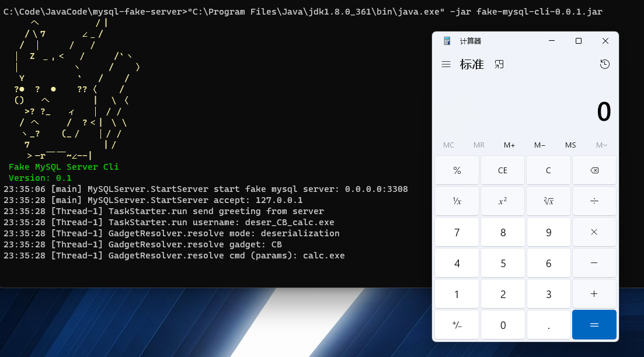The width and height of the screenshot is (644, 357).
Task: Click the number 3 key
Action: [x=548, y=294]
